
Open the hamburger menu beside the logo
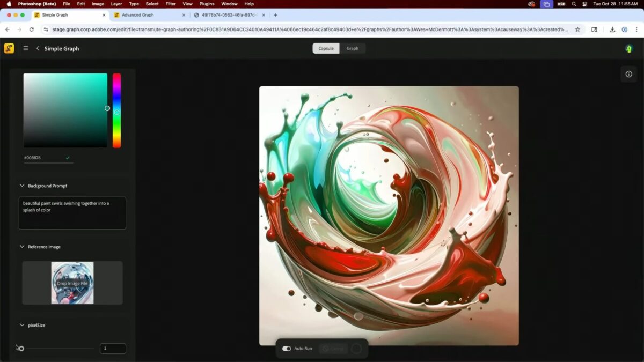(26, 48)
